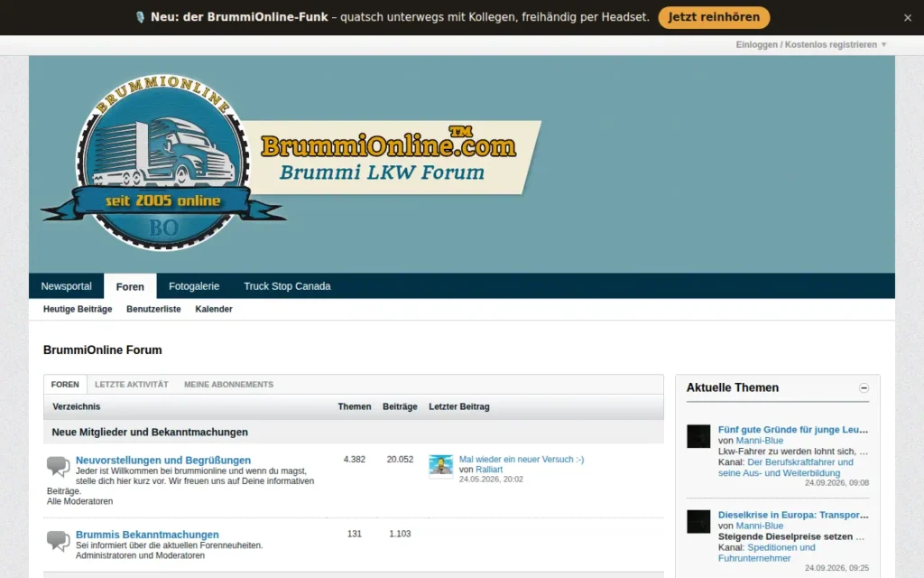The height and width of the screenshot is (578, 924).
Task: Click the topic count 4.382
Action: (x=354, y=460)
